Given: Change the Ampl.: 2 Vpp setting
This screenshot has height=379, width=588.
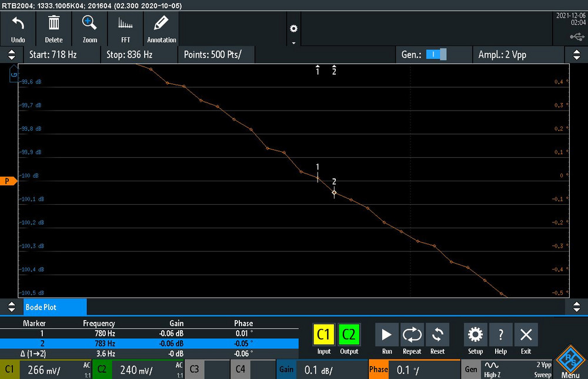Looking at the screenshot, I should tap(518, 55).
